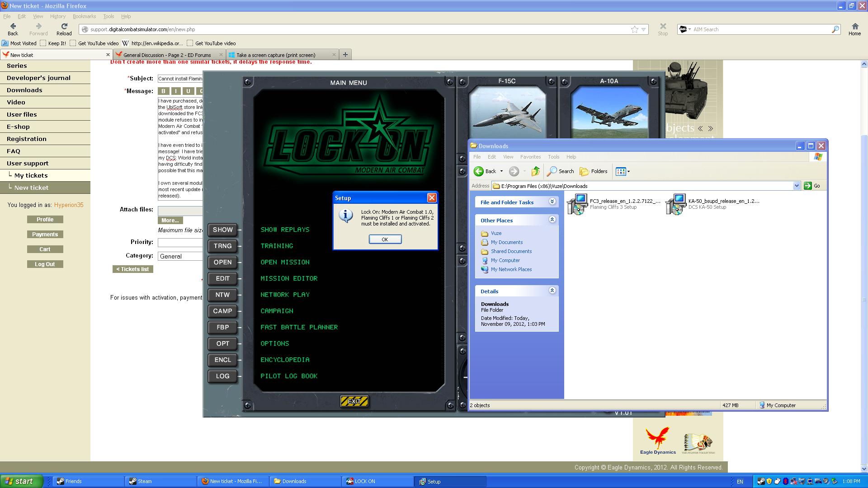The height and width of the screenshot is (488, 868).
Task: Click the TRNG training button
Action: 222,246
